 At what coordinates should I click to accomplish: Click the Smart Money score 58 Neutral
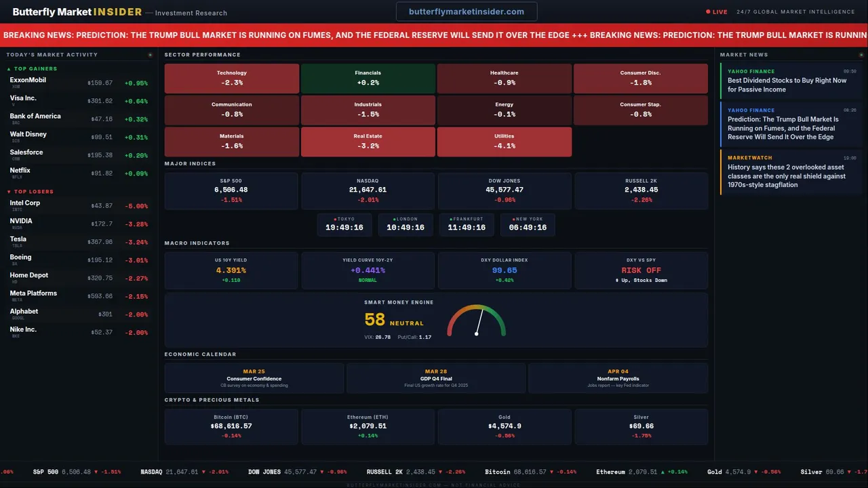394,321
